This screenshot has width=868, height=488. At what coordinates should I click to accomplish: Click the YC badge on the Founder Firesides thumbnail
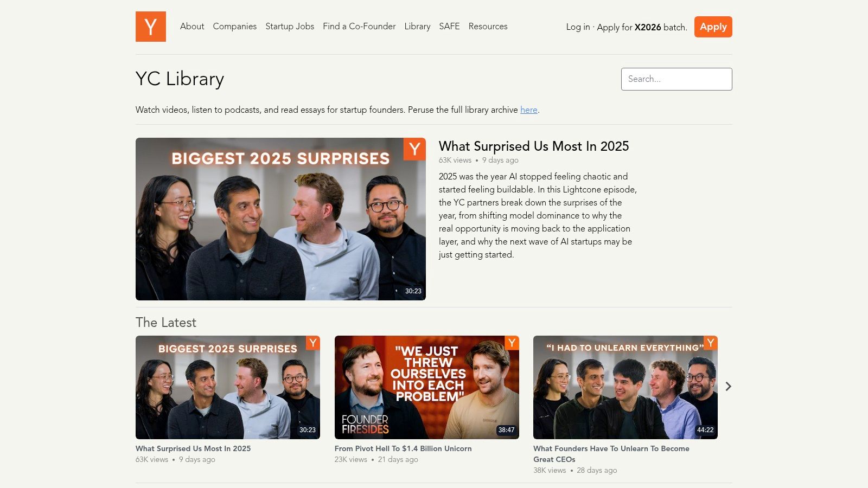[511, 343]
